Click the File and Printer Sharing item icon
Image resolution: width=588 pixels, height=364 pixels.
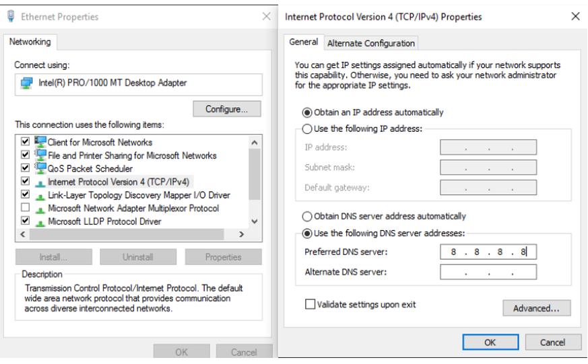[40, 155]
